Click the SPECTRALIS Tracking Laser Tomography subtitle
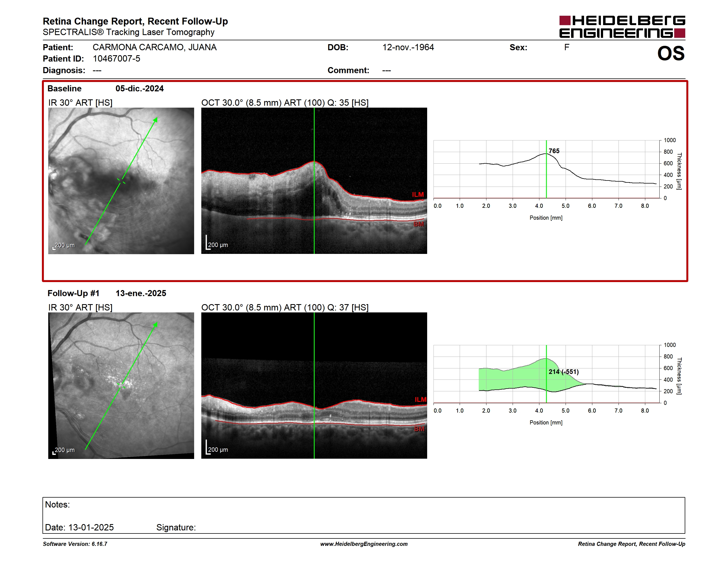 [129, 32]
